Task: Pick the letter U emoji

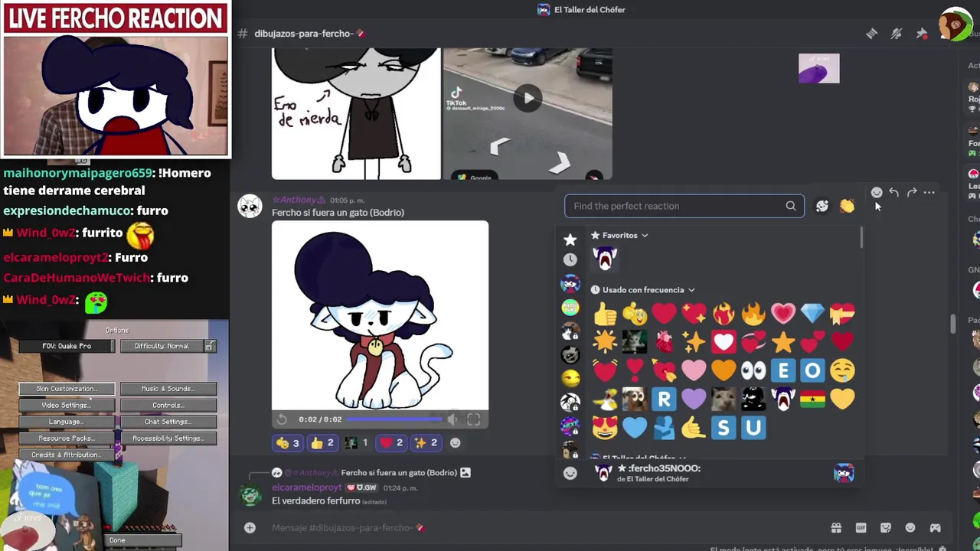Action: point(753,427)
